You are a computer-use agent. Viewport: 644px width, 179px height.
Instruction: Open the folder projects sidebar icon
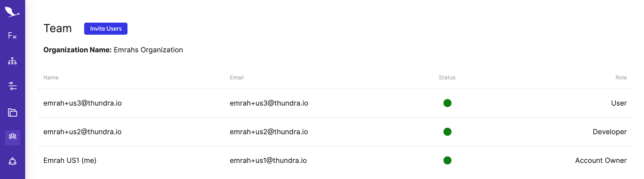click(x=12, y=112)
